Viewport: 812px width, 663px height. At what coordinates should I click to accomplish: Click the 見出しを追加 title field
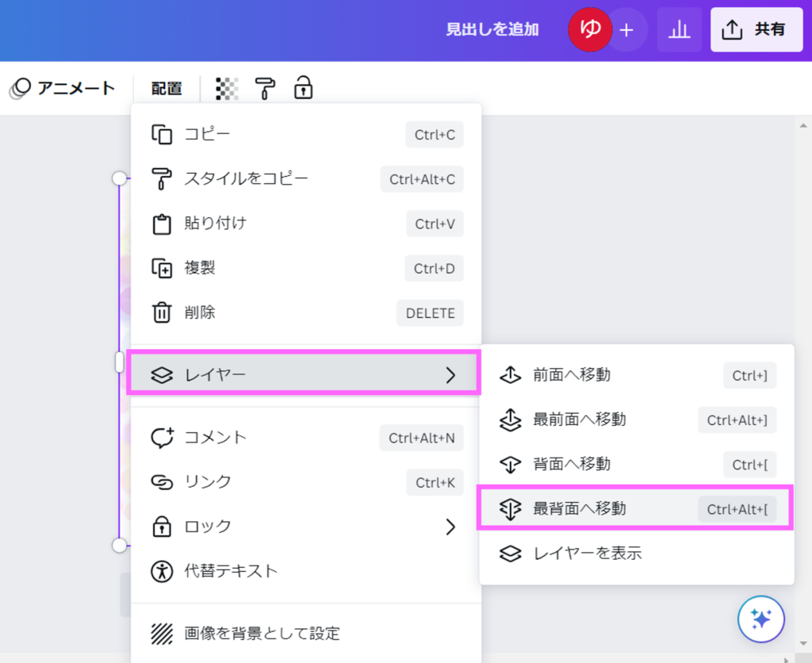click(492, 30)
